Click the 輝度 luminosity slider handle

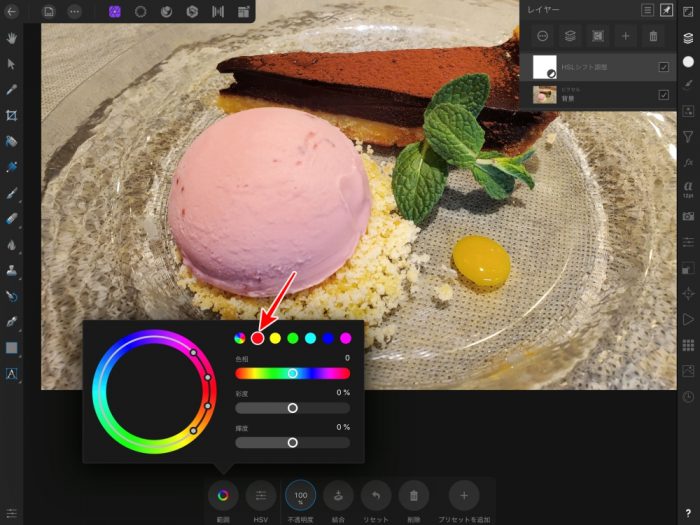click(292, 442)
